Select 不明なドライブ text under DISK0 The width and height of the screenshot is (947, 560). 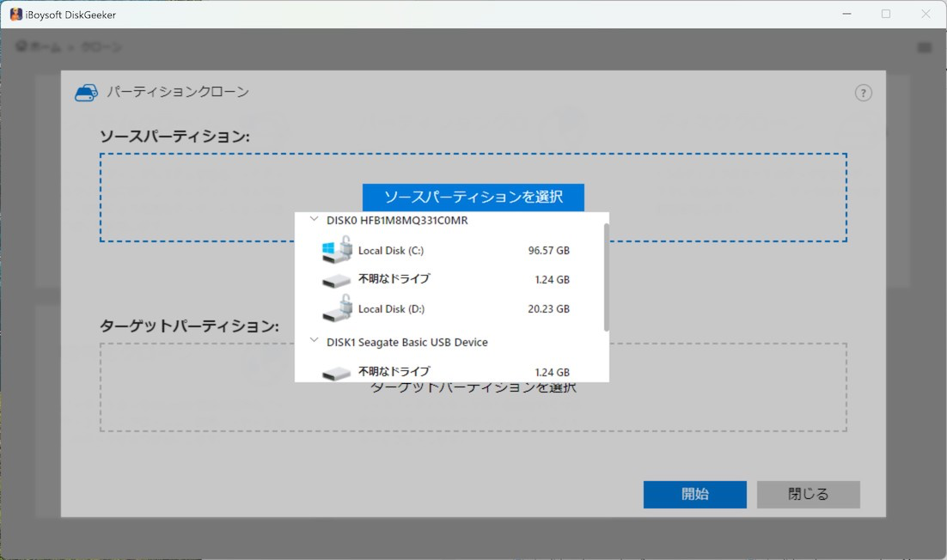[x=394, y=279]
